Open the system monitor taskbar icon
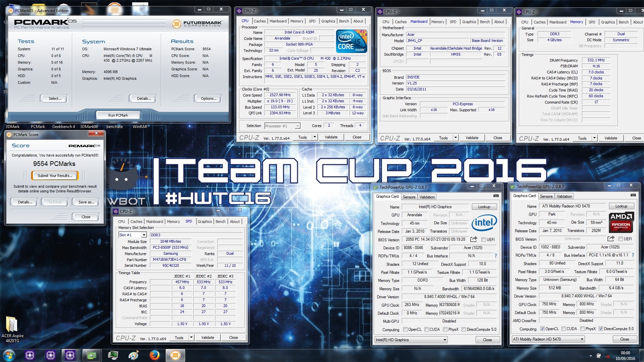The image size is (644, 362). tap(113, 355)
